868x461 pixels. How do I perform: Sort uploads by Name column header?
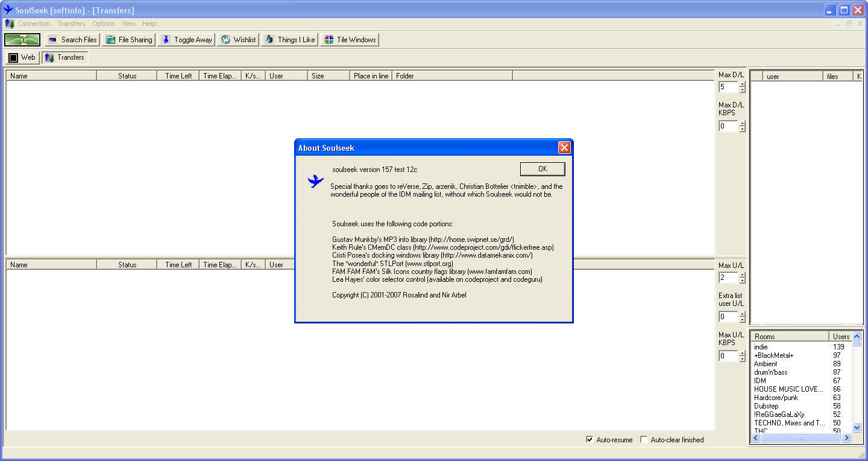click(x=51, y=264)
